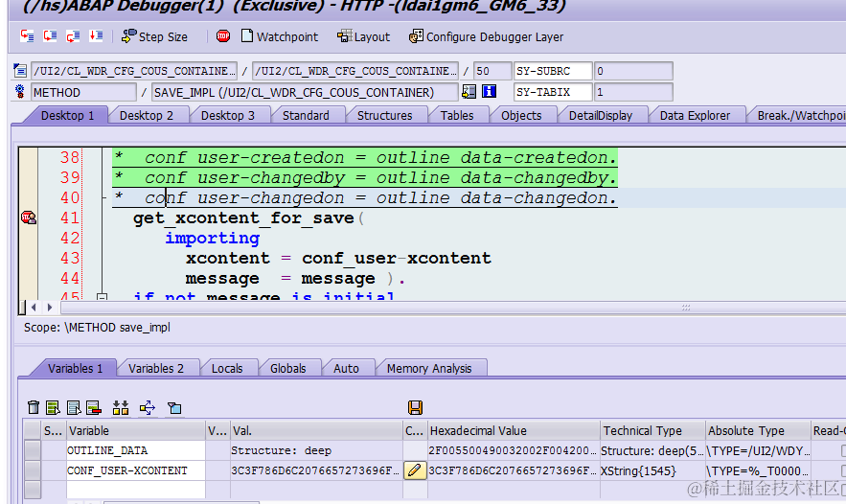Click the green table icon after the trash icon
This screenshot has width=846, height=504.
[x=53, y=407]
